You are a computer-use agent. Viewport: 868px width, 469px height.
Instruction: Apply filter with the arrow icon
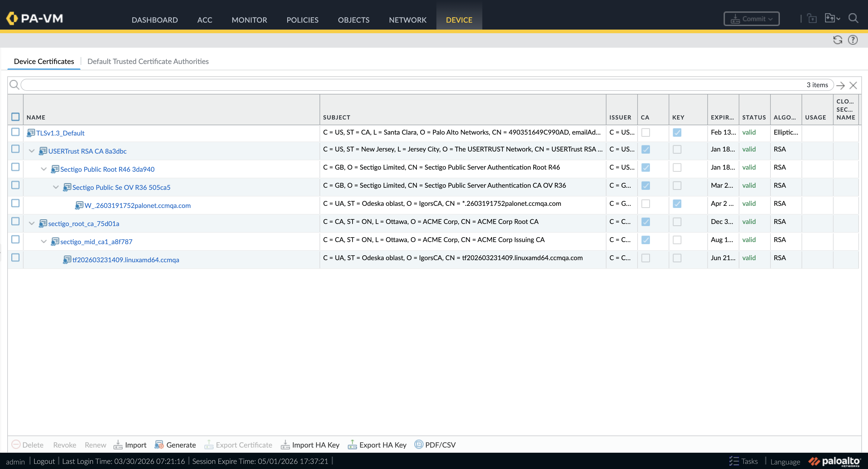[841, 85]
